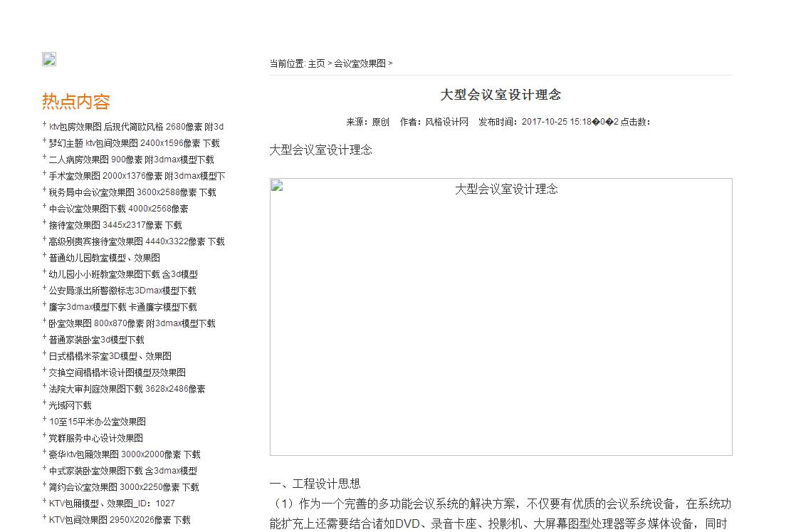Open the 幼儿园小小班教室效果图下载 link
The width and height of the screenshot is (786, 532).
pyautogui.click(x=122, y=273)
